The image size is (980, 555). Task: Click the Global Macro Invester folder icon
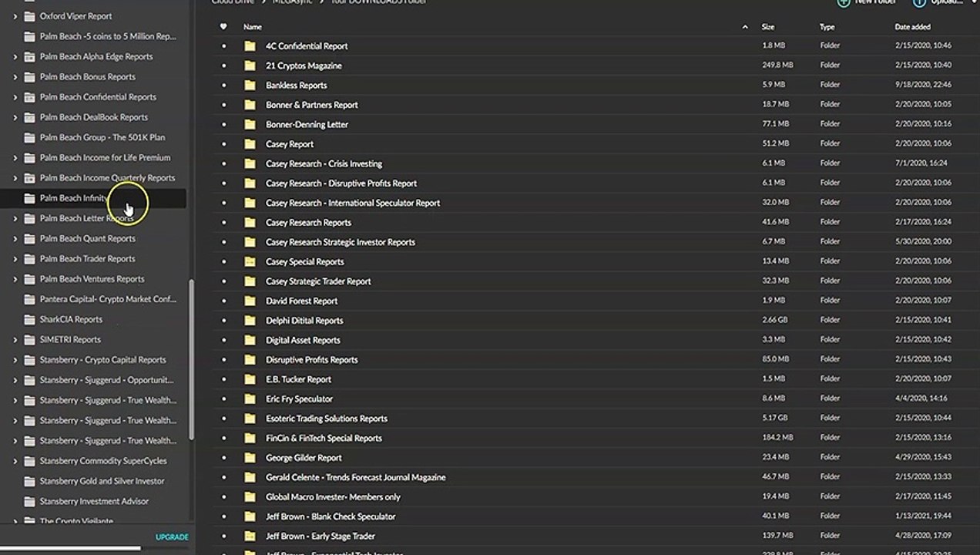tap(250, 497)
